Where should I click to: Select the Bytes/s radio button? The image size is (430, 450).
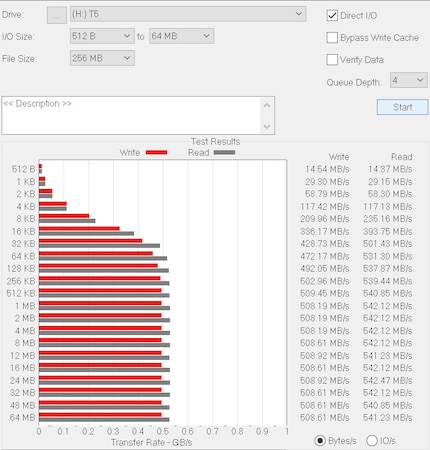(x=320, y=441)
